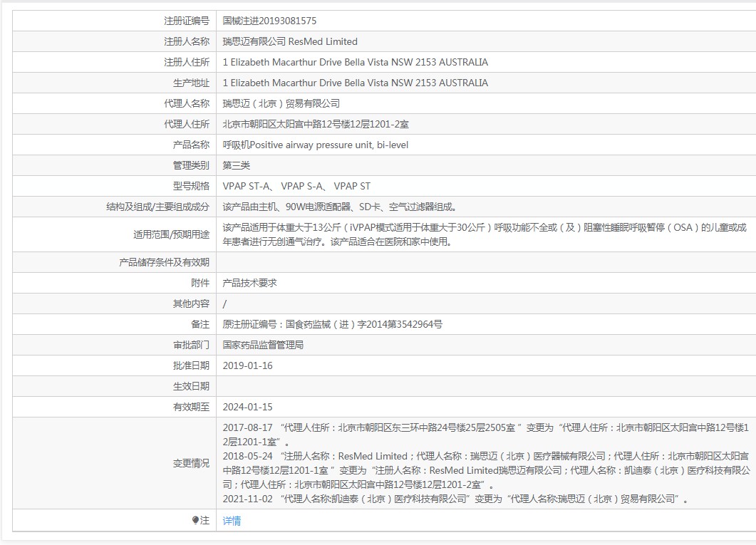Click the 生产地址 address value

356,83
